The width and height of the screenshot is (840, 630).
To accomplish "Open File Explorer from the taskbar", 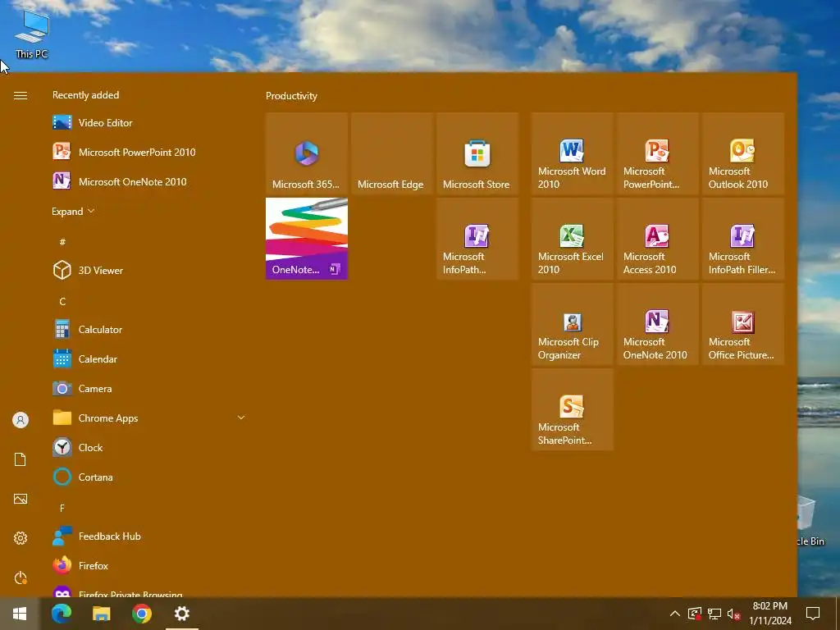I will pyautogui.click(x=101, y=614).
